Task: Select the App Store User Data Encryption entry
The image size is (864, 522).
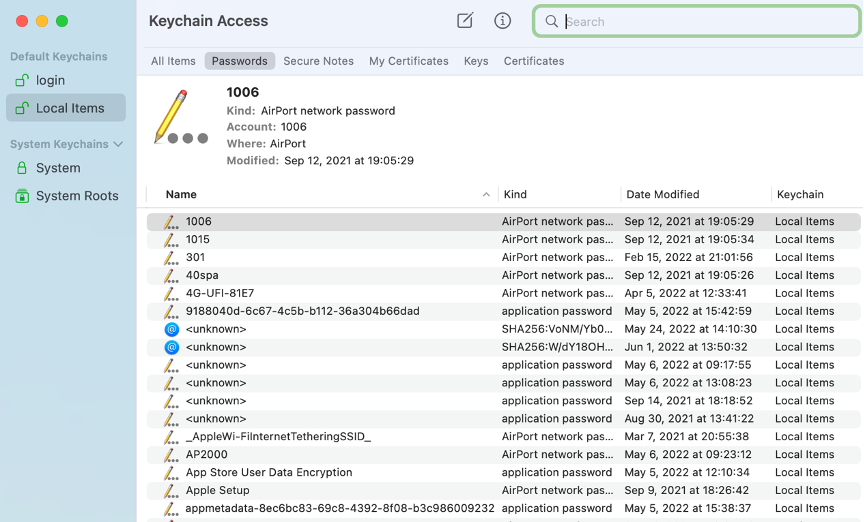Action: (x=268, y=472)
